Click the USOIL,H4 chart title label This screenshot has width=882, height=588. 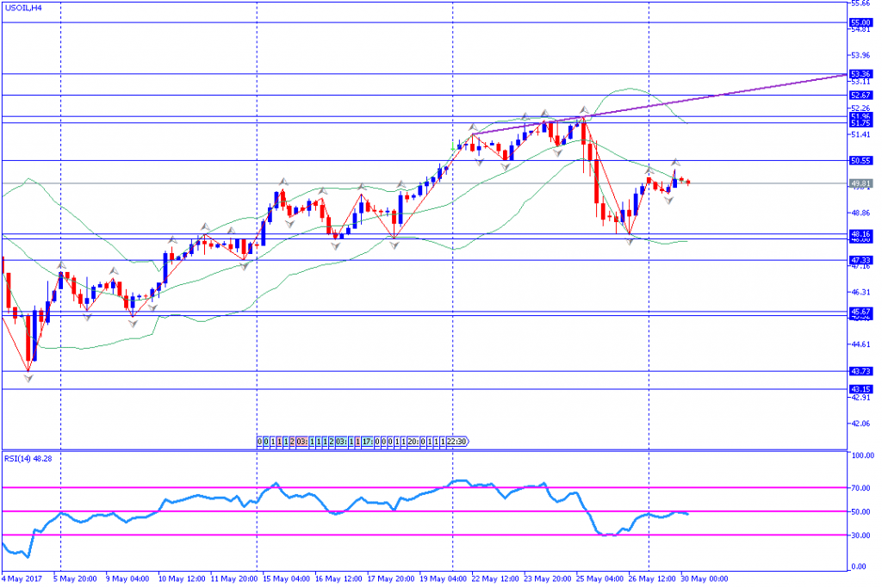27,7
